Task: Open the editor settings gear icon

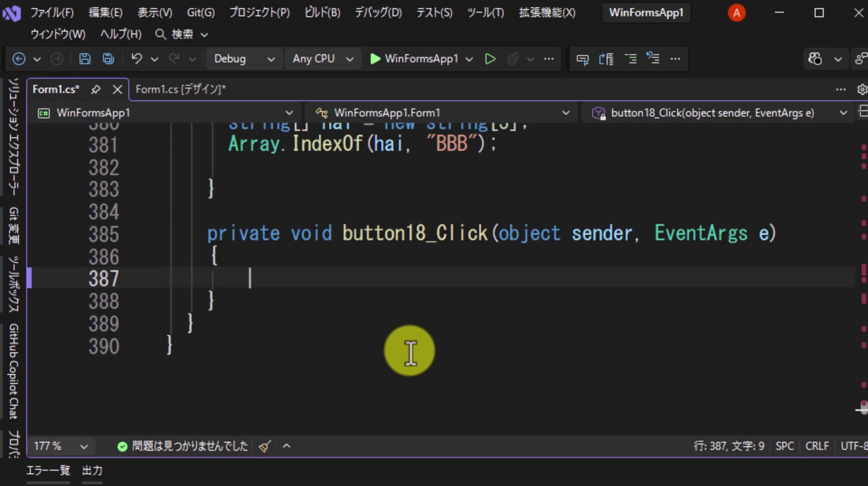Action: click(x=862, y=89)
